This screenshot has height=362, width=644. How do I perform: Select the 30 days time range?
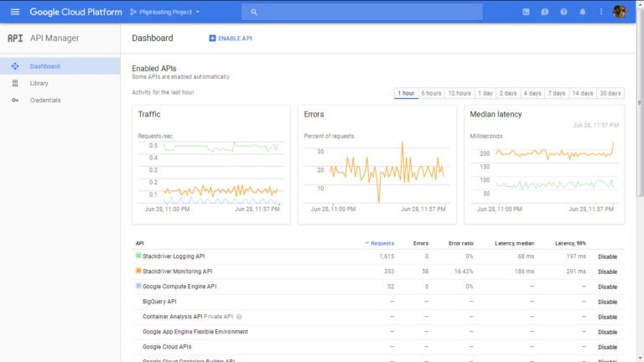click(610, 93)
